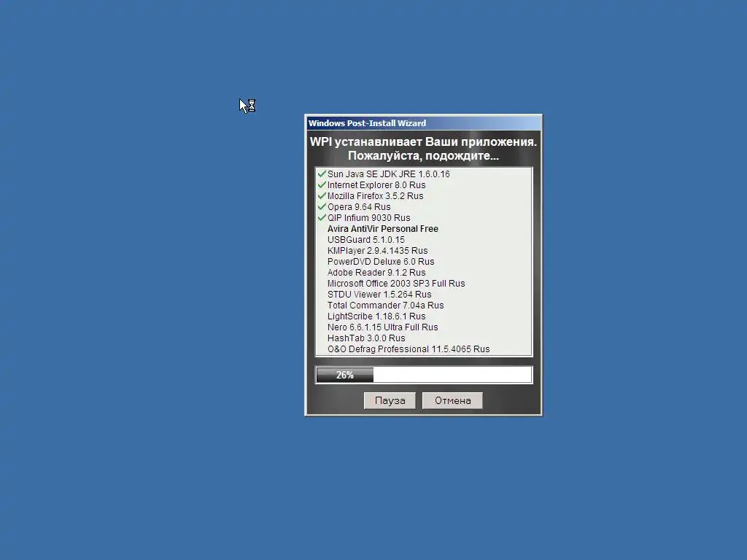Select Internet Explorer 8.0 Rus entry
Image resolution: width=747 pixels, height=560 pixels.
[376, 185]
